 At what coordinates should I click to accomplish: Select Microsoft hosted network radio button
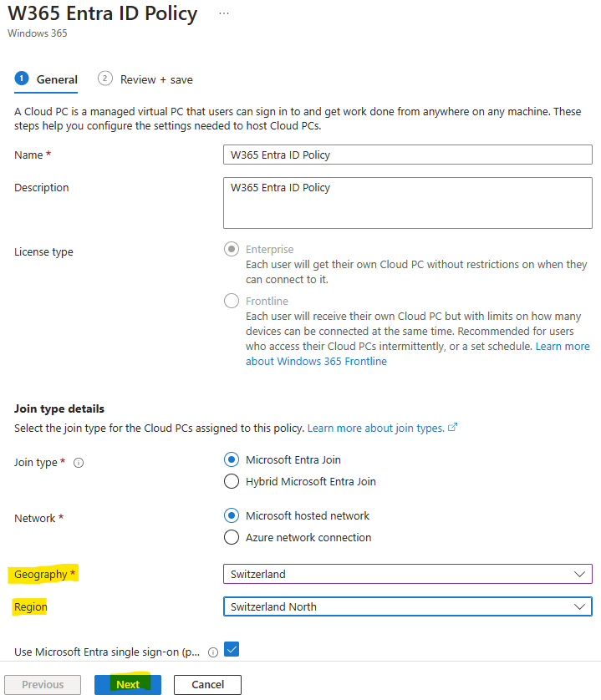[x=232, y=515]
